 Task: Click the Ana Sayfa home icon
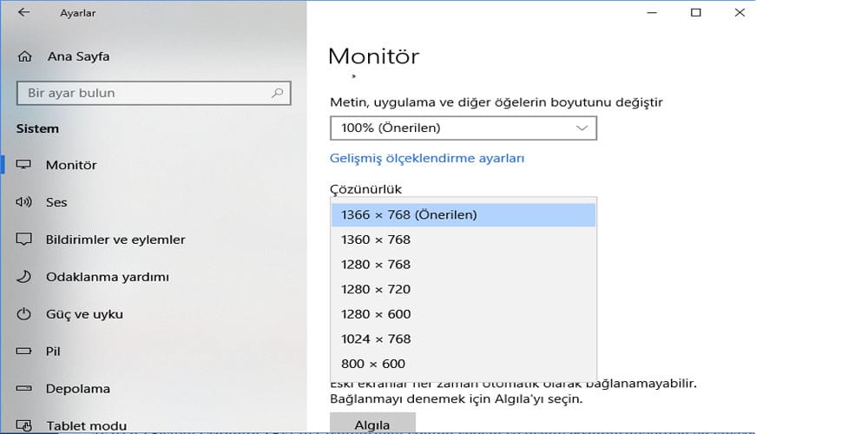point(24,57)
